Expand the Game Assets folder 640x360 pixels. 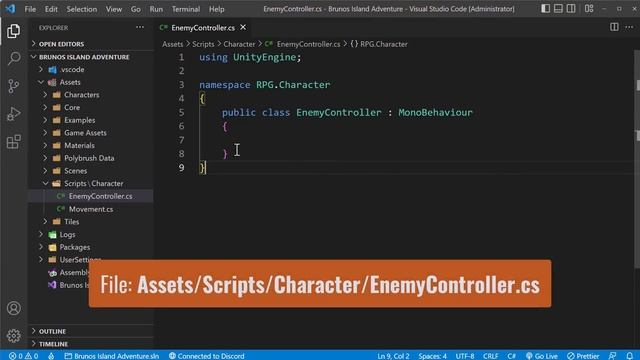91,133
